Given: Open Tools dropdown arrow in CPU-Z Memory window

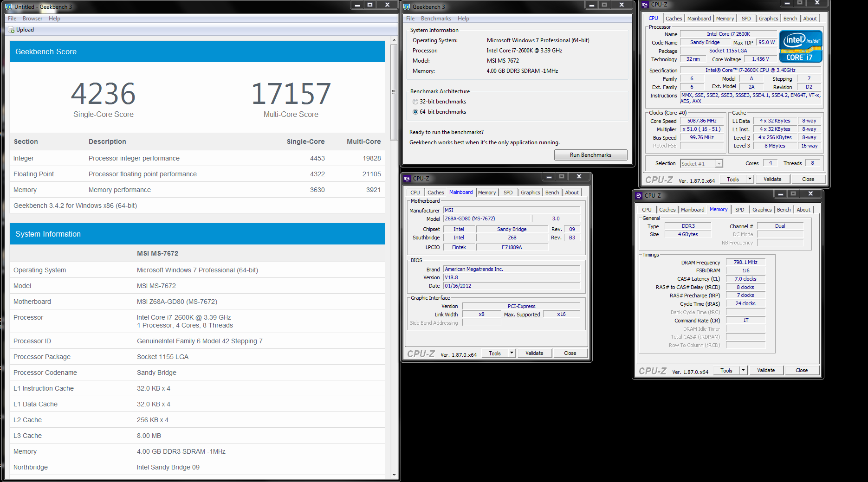Looking at the screenshot, I should [x=743, y=370].
